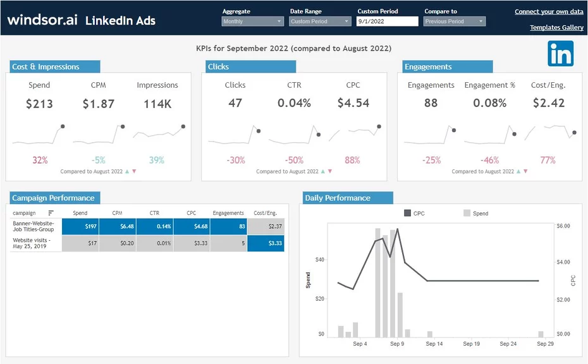Screen dimensions: 588x364
Task: Click the -50% CTR change value
Action: point(294,160)
